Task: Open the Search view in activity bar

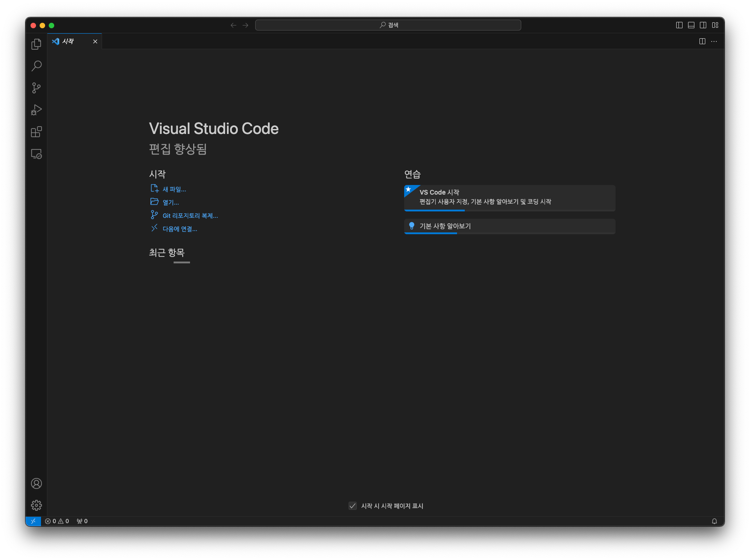Action: [x=36, y=66]
